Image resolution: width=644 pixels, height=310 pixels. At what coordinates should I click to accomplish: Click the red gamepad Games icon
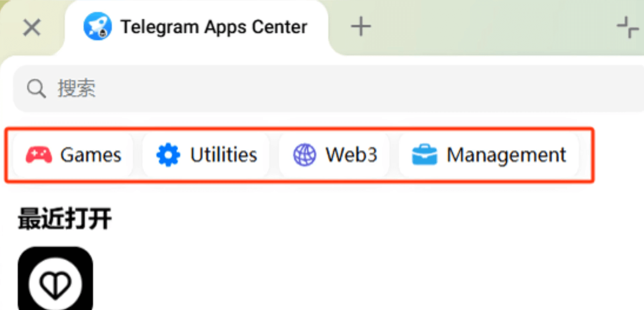38,155
